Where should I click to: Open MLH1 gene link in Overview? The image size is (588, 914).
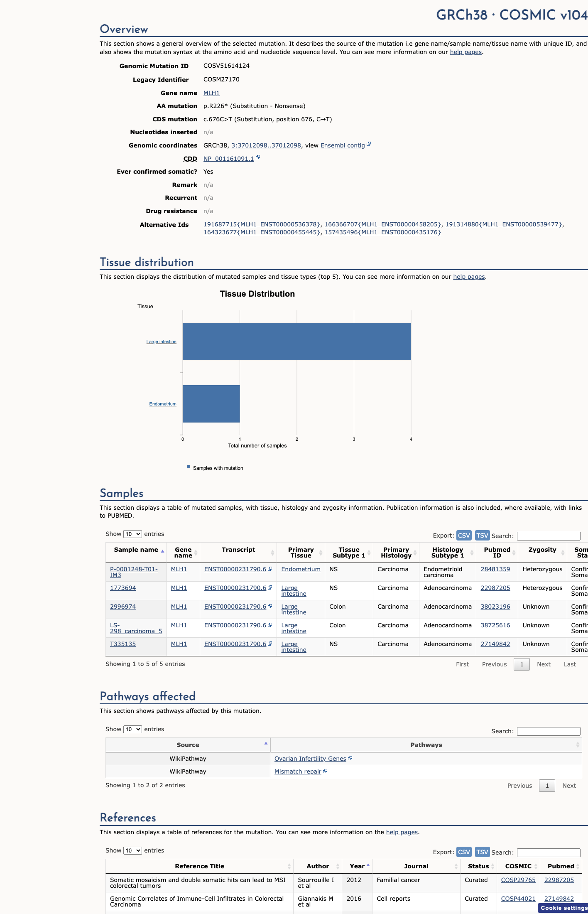(211, 93)
